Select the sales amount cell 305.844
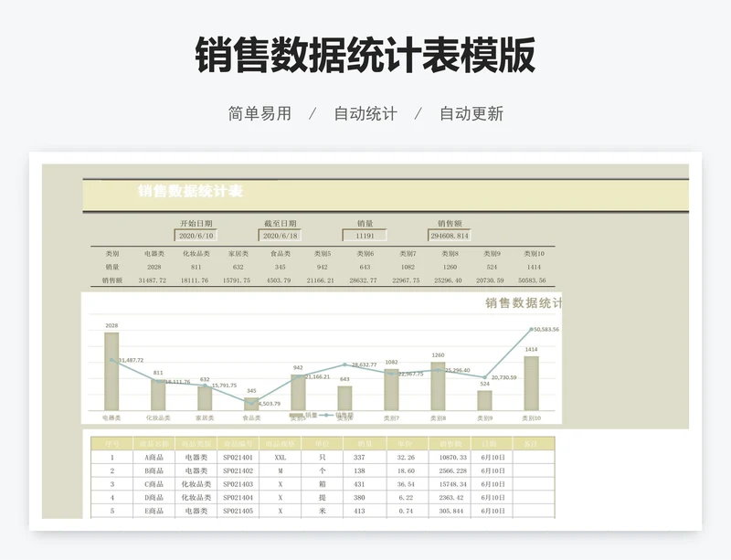This screenshot has width=731, height=560. point(451,511)
